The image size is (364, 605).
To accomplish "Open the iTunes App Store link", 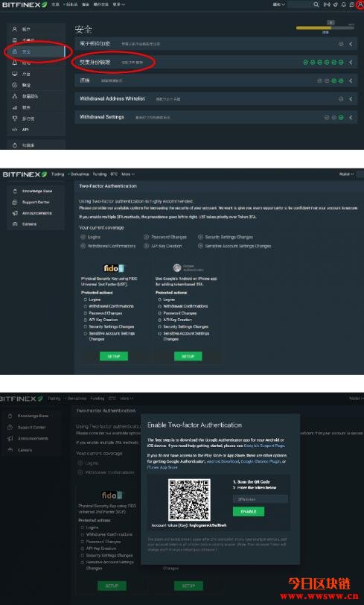I will pyautogui.click(x=162, y=467).
